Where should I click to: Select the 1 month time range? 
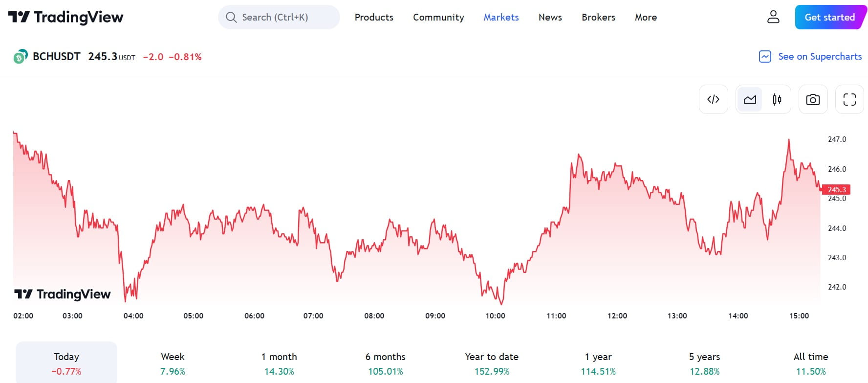(x=279, y=363)
